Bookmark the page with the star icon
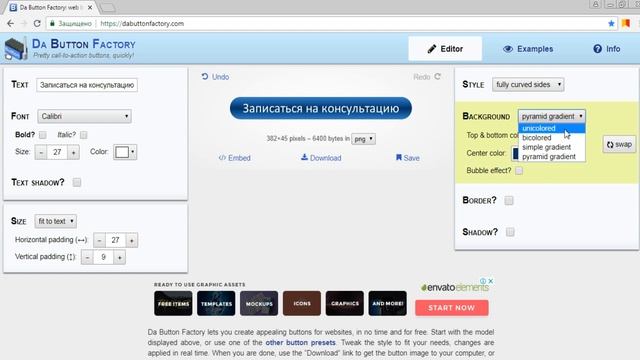 (x=611, y=23)
